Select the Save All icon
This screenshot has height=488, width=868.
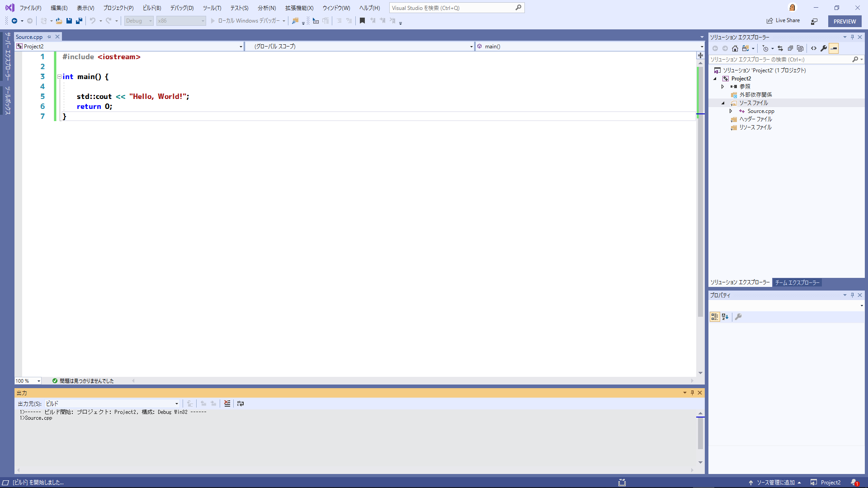(x=79, y=21)
